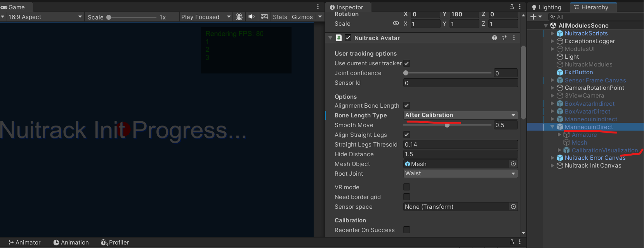The height and width of the screenshot is (248, 644).
Task: Click the frame debugger bug icon
Action: click(239, 17)
